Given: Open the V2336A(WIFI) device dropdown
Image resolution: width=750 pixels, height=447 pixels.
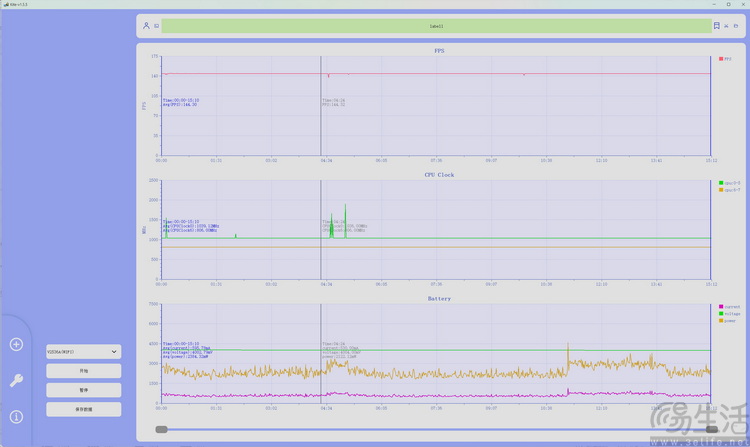Looking at the screenshot, I should (84, 351).
